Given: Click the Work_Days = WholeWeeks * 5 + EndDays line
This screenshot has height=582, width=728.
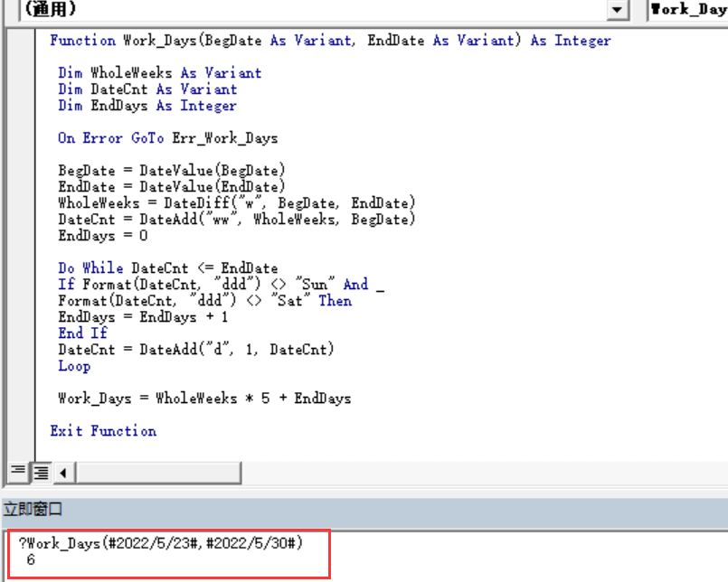Looking at the screenshot, I should [204, 399].
